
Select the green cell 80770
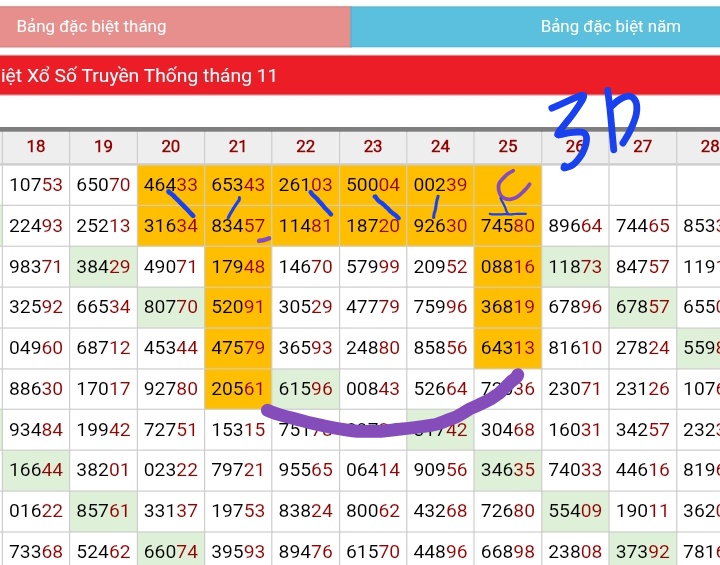pos(171,308)
